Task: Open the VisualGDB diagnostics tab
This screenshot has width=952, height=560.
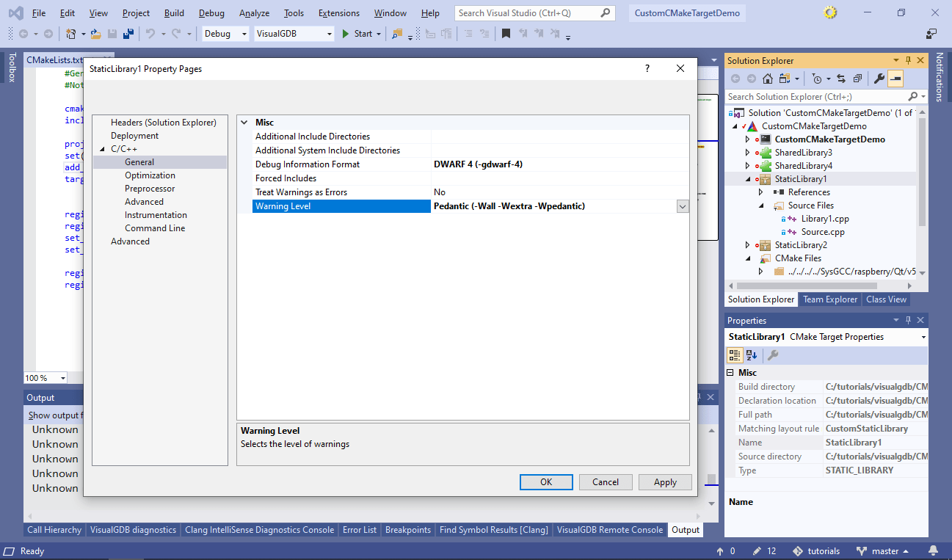Action: coord(133,530)
